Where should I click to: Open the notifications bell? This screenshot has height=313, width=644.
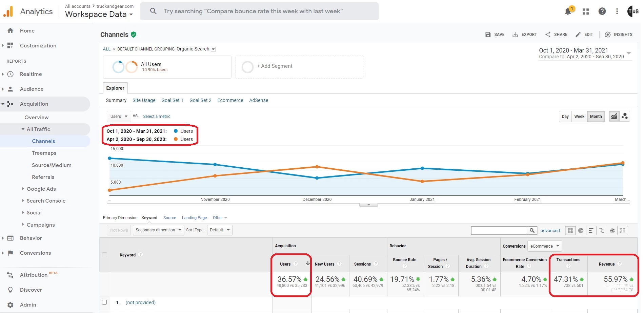568,12
